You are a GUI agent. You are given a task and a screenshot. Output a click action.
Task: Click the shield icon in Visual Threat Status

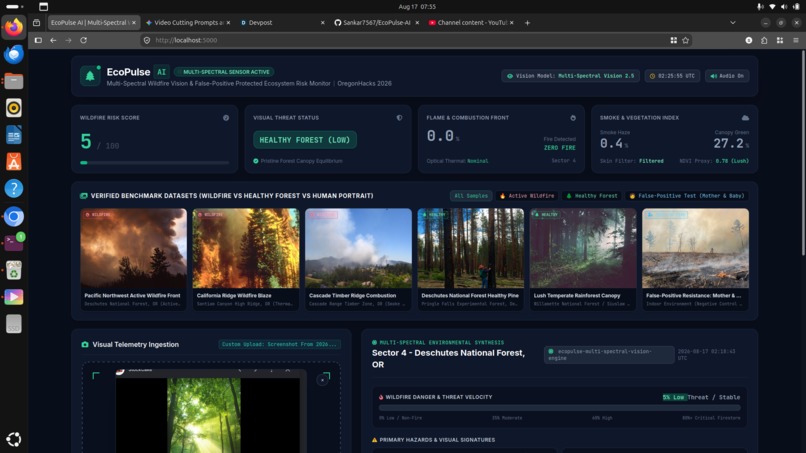coord(399,118)
